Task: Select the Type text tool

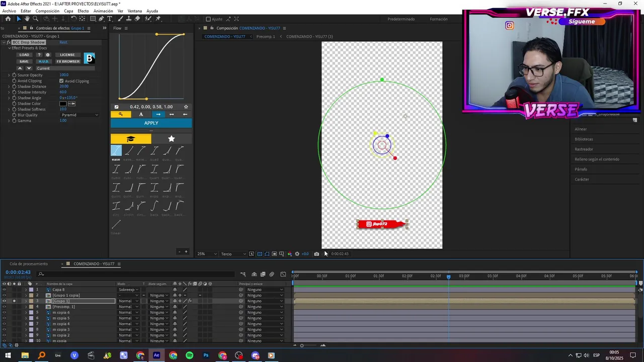Action: [110, 19]
